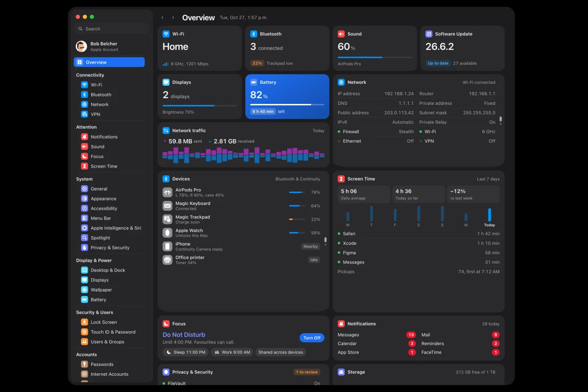Go back with the left chevron
588x392 pixels.
coord(162,18)
